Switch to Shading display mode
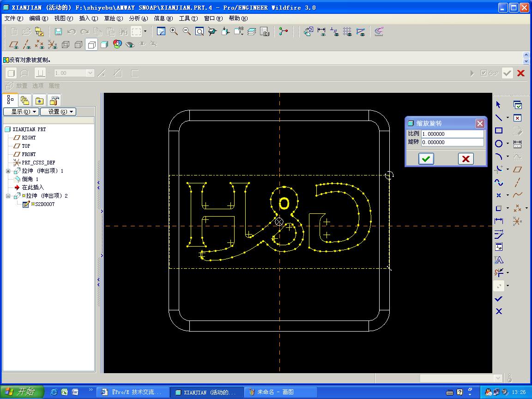The image size is (532, 399). point(104,44)
